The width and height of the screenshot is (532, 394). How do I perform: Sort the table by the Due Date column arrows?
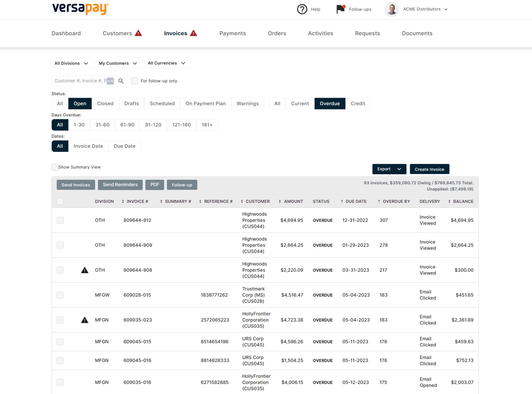click(x=342, y=201)
